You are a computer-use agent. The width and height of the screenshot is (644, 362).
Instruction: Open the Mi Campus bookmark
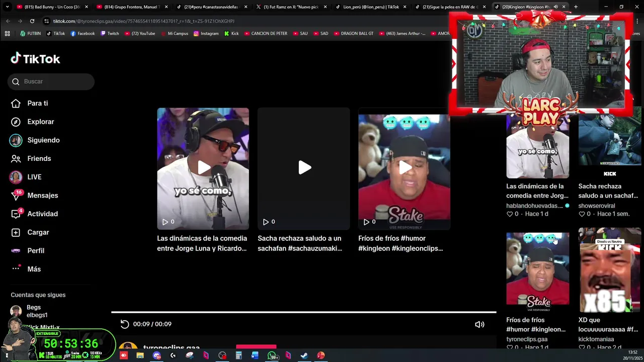[174, 34]
